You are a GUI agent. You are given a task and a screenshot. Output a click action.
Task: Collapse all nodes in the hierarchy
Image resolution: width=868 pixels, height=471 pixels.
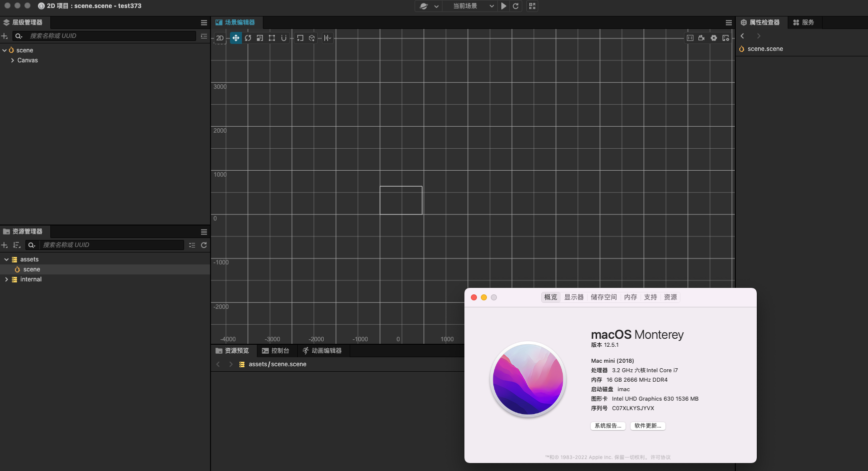tap(204, 36)
